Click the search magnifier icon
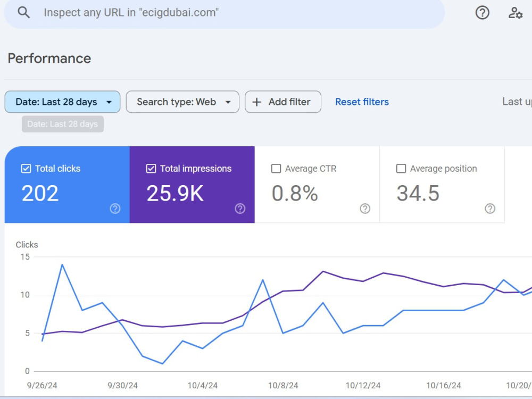 point(24,13)
